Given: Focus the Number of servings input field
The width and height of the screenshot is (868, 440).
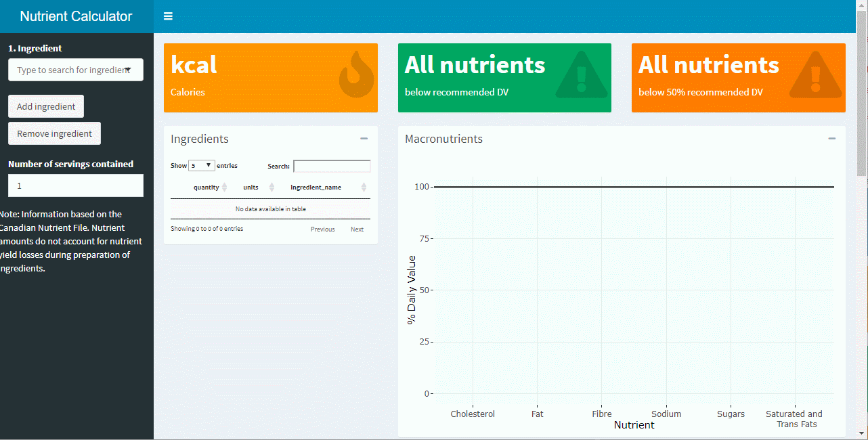Looking at the screenshot, I should pos(76,185).
